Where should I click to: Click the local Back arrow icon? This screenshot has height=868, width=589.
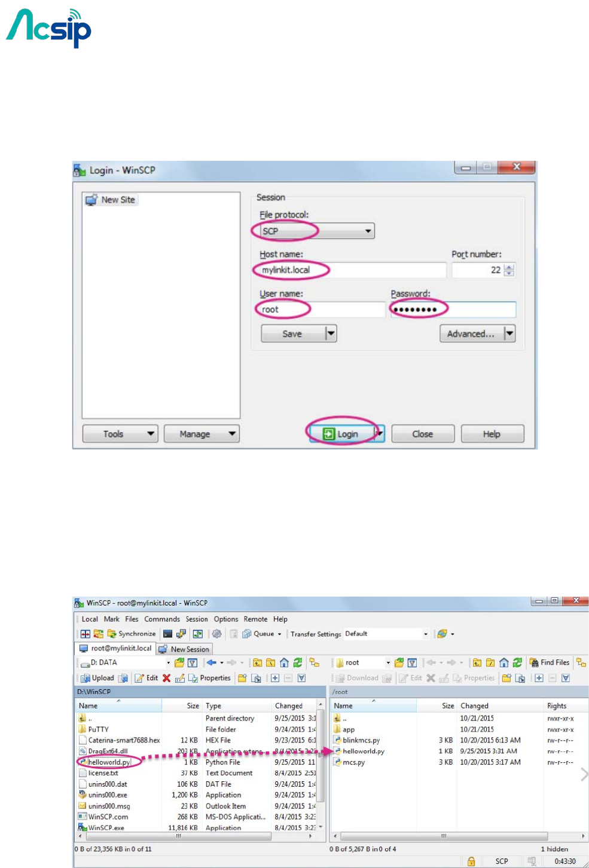point(211,662)
